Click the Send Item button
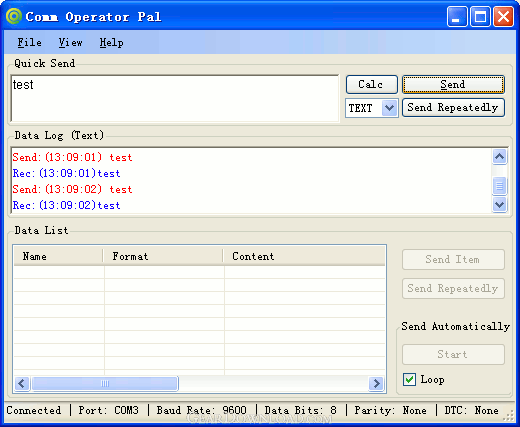Viewport: 520px width, 427px height. coord(453,259)
